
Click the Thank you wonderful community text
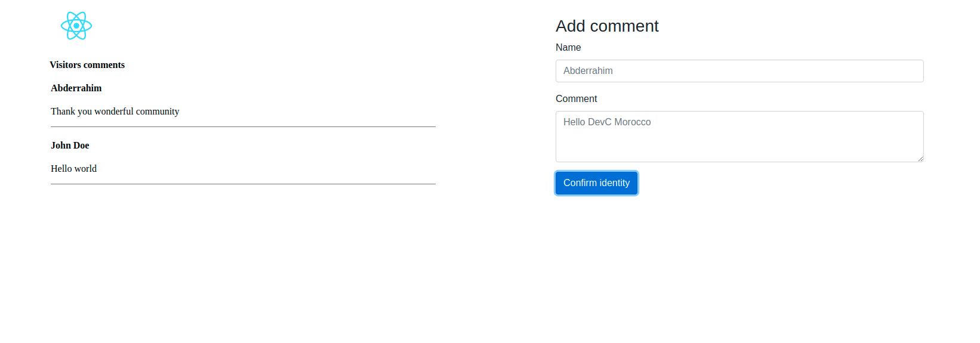(115, 112)
